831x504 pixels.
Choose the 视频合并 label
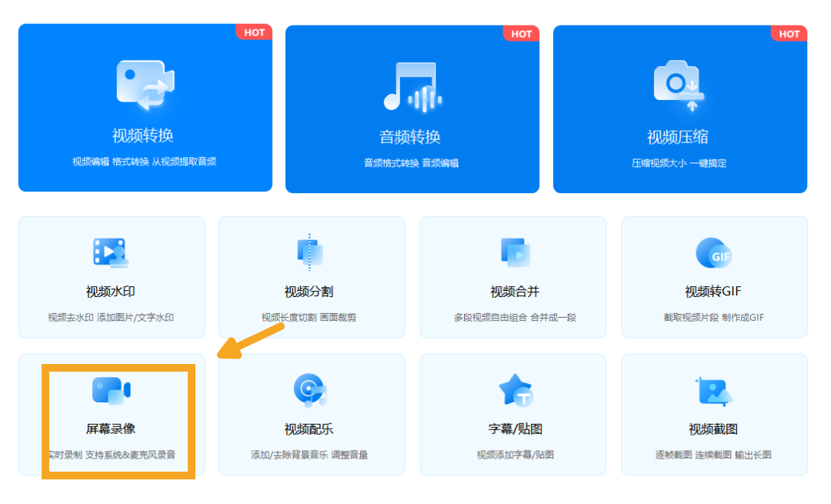pyautogui.click(x=515, y=292)
